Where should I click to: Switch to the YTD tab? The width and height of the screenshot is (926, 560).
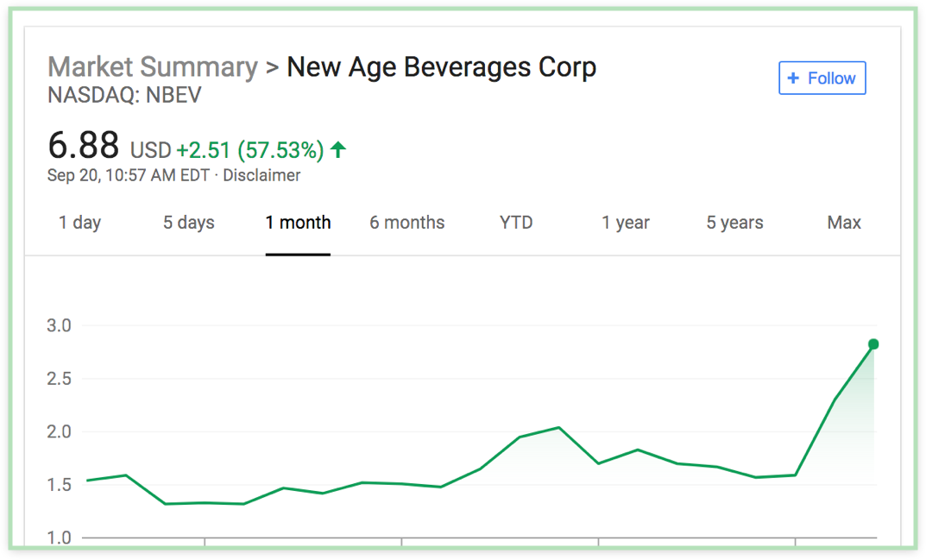click(x=516, y=223)
